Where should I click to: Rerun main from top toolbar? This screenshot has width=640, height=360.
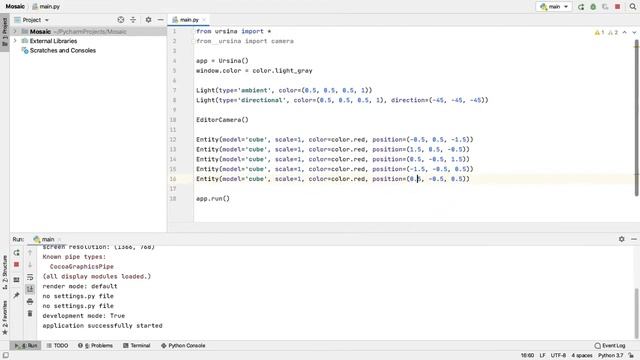(x=581, y=7)
